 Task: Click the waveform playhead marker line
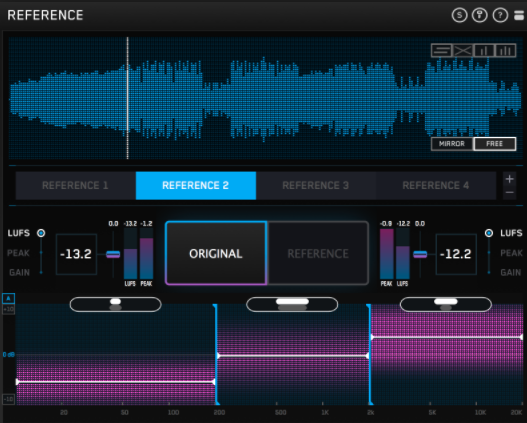pos(127,97)
